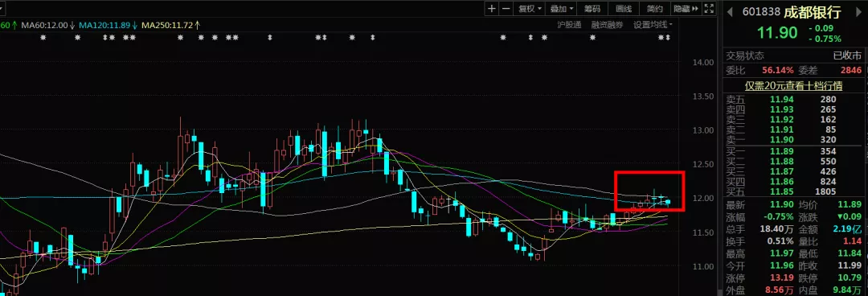Zoom out the chart with minus icon

(x=506, y=8)
